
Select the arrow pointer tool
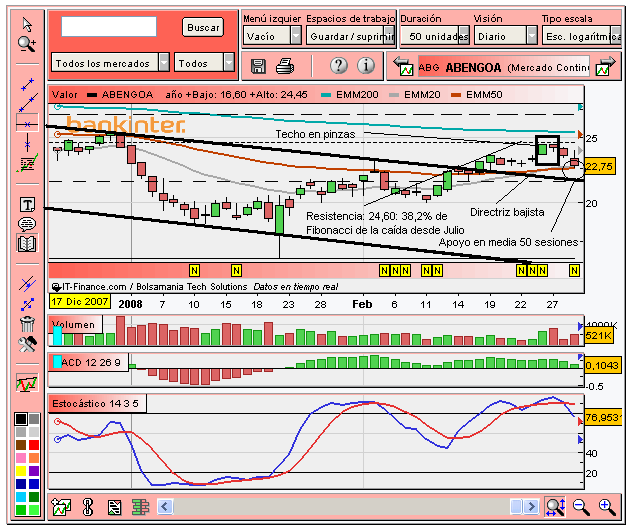(x=27, y=25)
